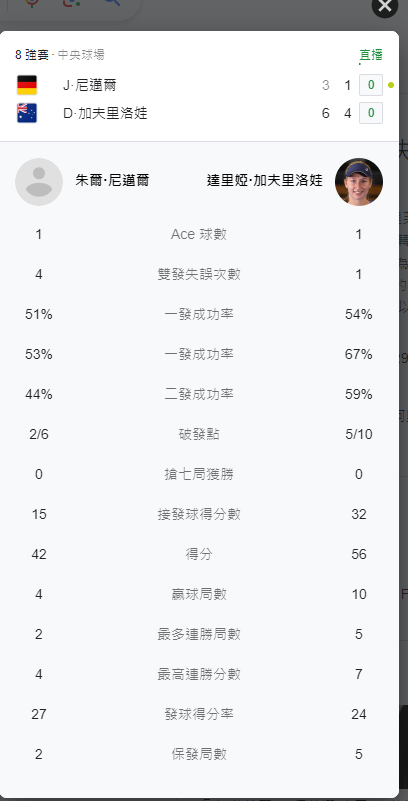This screenshot has width=408, height=801.
Task: Select player name J·尼邁爾 in scoreboard
Action: (90, 85)
